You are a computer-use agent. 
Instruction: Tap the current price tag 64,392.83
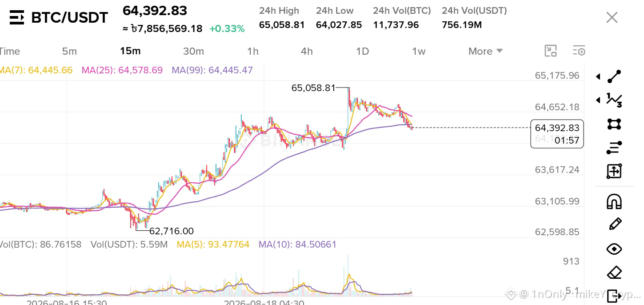tap(557, 128)
